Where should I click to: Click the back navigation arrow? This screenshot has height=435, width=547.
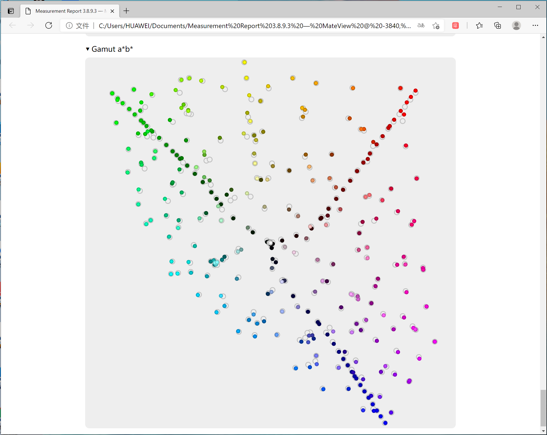tap(13, 25)
